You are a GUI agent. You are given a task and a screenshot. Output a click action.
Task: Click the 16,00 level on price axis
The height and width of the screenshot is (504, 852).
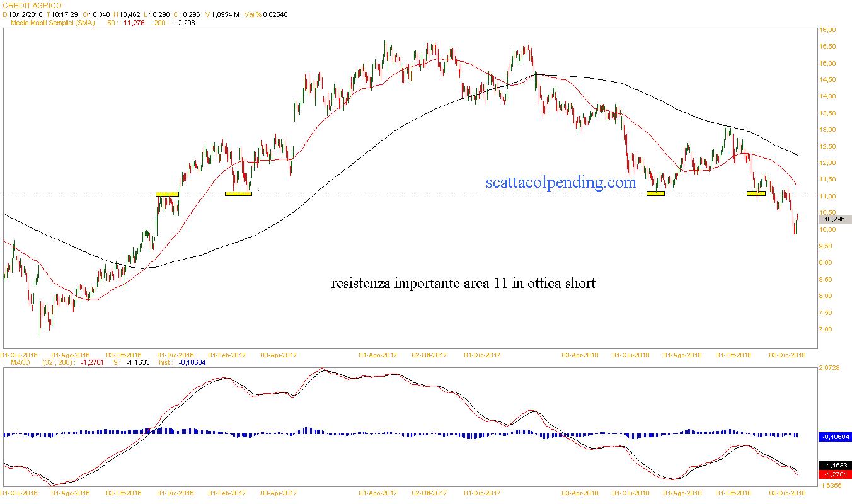[x=827, y=30]
